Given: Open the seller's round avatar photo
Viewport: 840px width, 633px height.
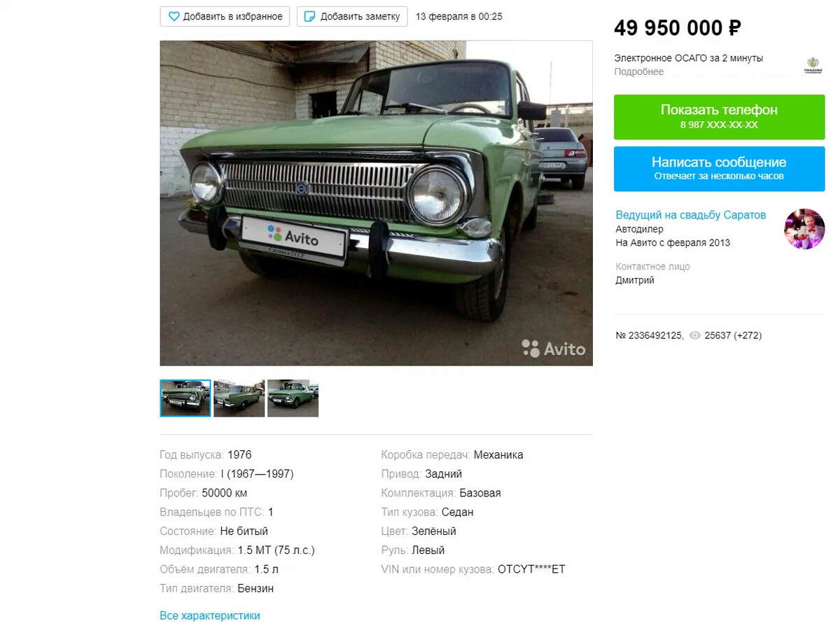Looking at the screenshot, I should click(804, 229).
